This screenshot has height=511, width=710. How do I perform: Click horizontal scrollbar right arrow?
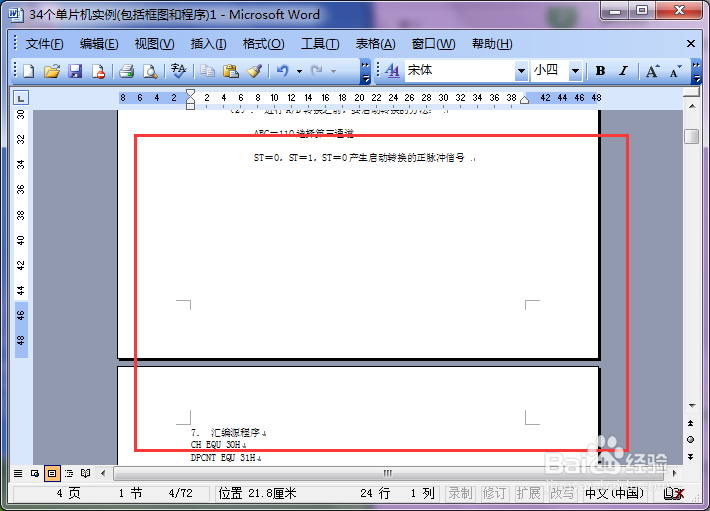675,473
